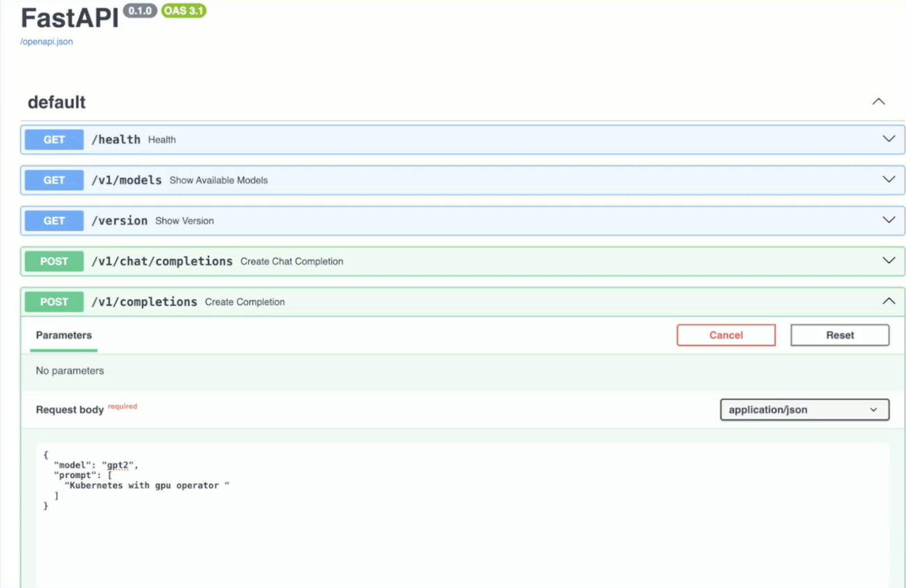Click the 'Create Completion' description
The width and height of the screenshot is (906, 588).
click(x=245, y=302)
